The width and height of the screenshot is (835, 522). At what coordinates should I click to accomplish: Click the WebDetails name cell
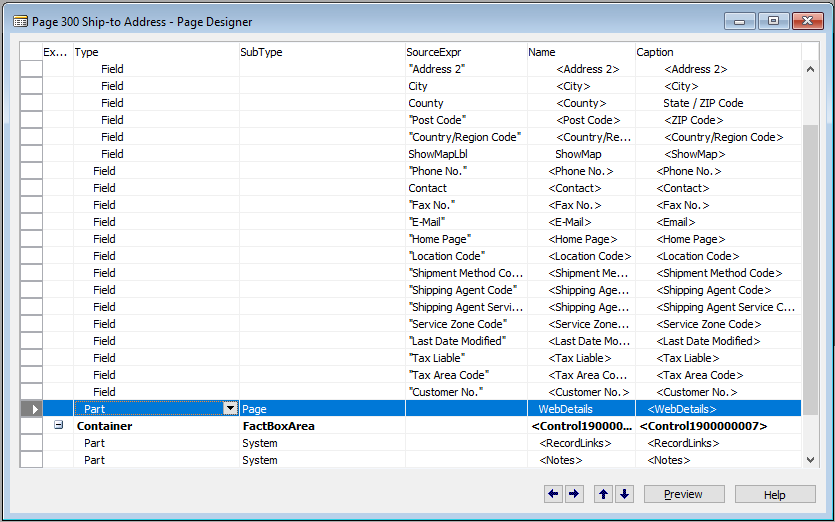coord(580,409)
